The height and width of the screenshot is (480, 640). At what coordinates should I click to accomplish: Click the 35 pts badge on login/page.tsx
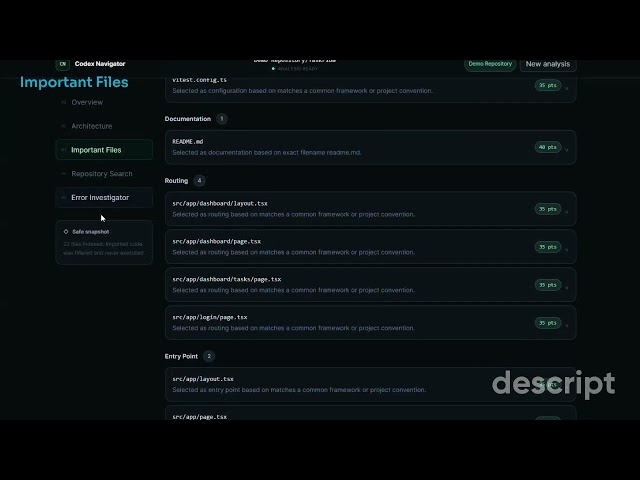point(548,323)
